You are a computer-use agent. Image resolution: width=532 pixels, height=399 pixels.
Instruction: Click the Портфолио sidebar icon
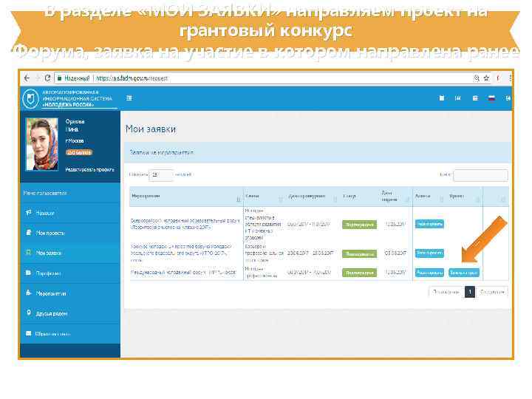(x=29, y=273)
